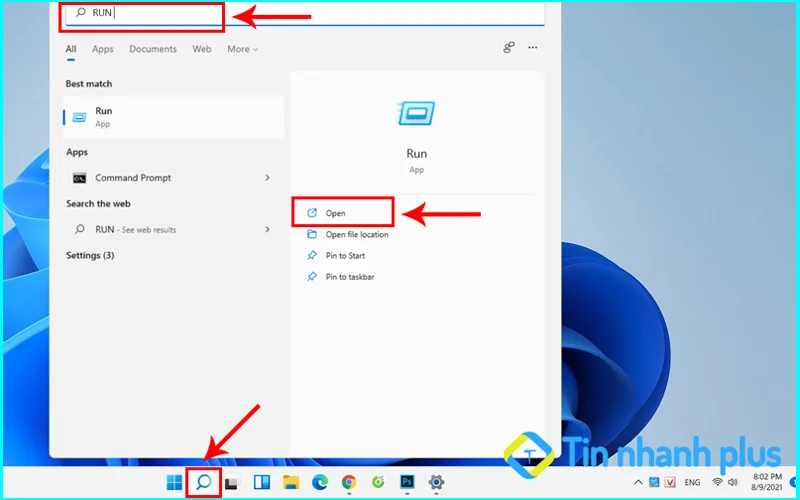Show hidden system tray icons
This screenshot has height=500, width=800.
pyautogui.click(x=638, y=482)
